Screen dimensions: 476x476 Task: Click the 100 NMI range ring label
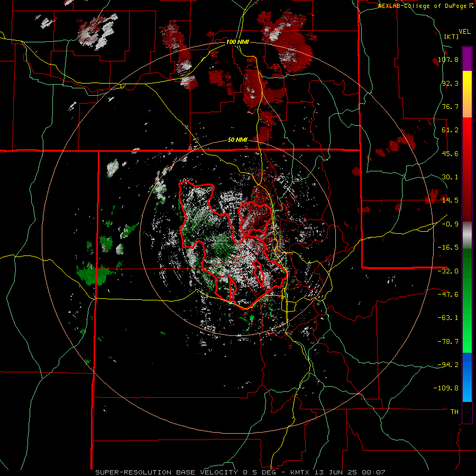coord(237,42)
